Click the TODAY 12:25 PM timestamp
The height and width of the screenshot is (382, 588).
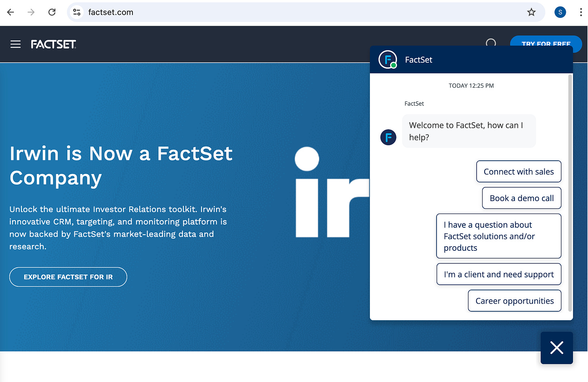tap(471, 86)
